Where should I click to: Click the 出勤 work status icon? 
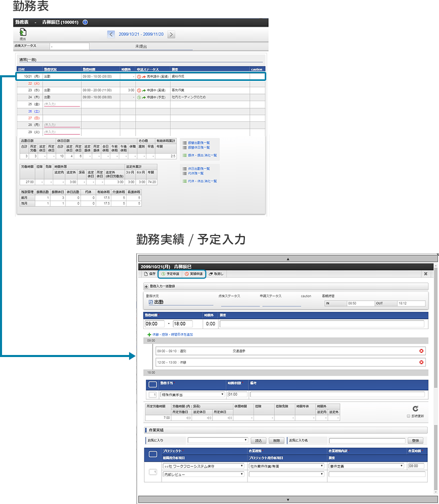coord(150,302)
